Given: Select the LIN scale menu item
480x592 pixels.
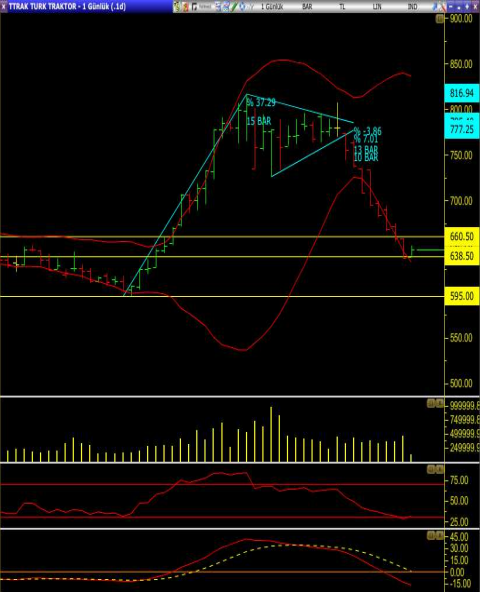Looking at the screenshot, I should (377, 7).
